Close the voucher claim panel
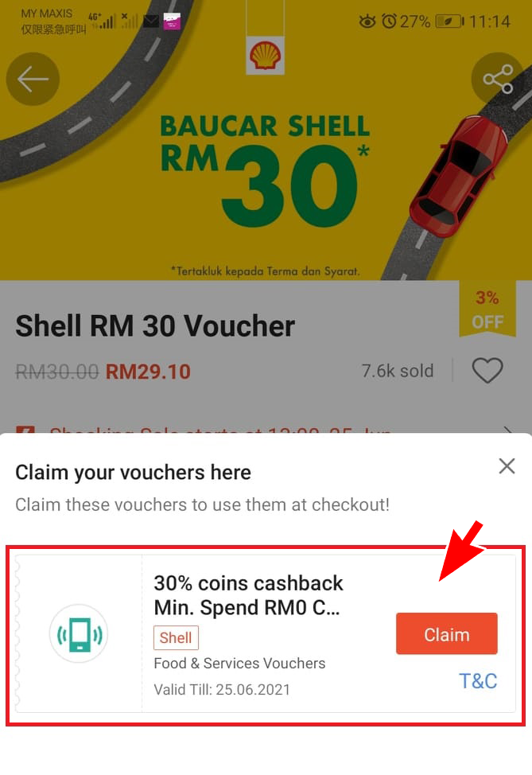Image resolution: width=532 pixels, height=775 pixels. pyautogui.click(x=507, y=466)
